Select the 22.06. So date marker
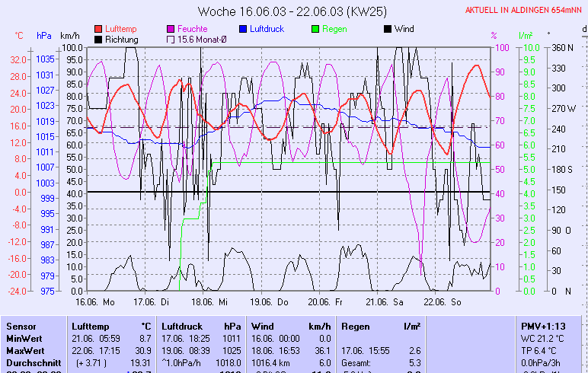588x373 pixels. click(x=443, y=301)
